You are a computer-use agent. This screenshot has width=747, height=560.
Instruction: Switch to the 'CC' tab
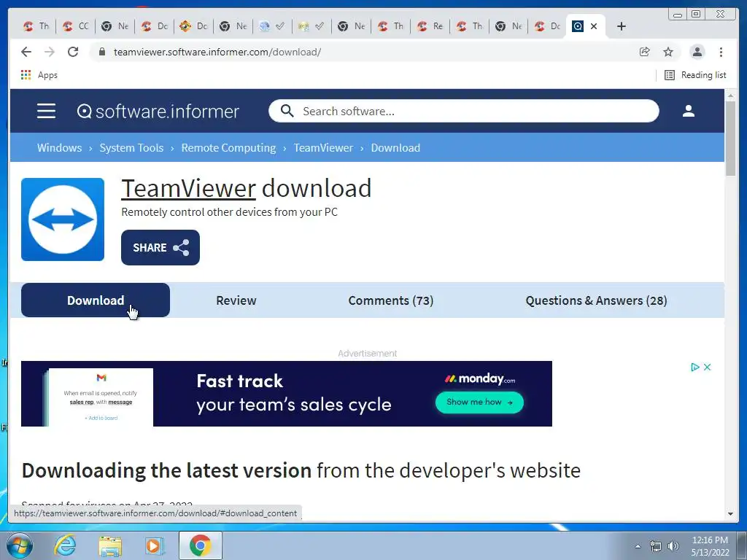coord(76,26)
